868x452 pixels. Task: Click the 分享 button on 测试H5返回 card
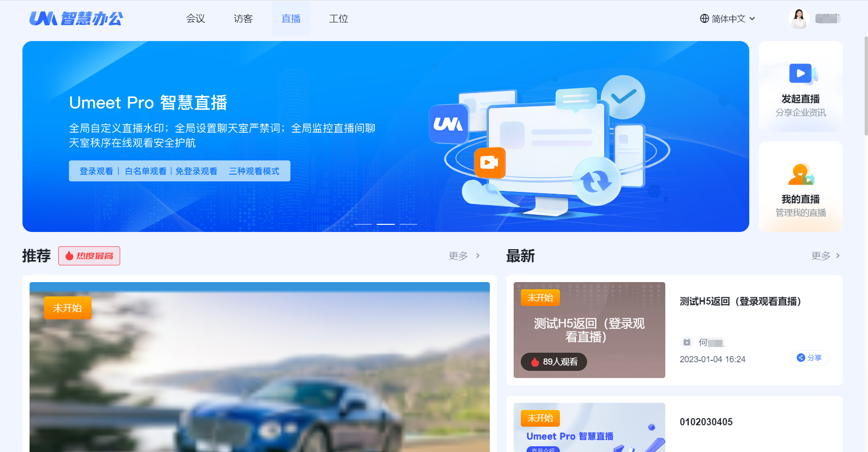click(x=809, y=358)
